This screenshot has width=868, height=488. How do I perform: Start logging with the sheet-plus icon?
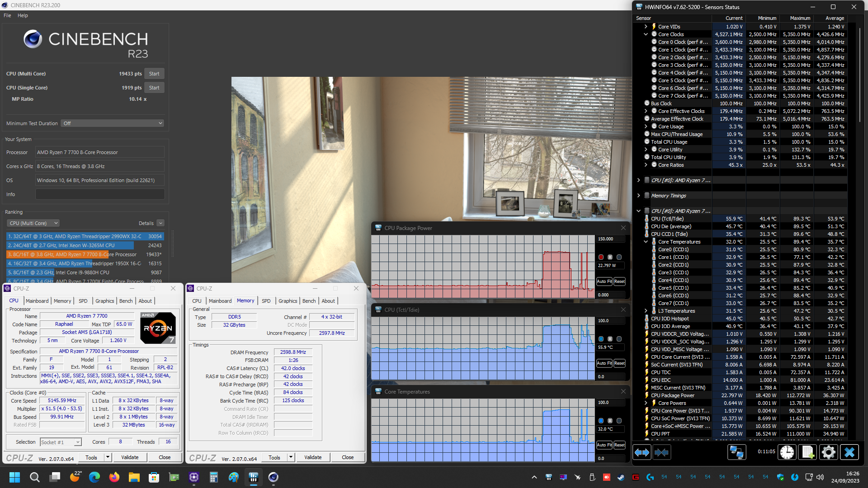coord(808,452)
